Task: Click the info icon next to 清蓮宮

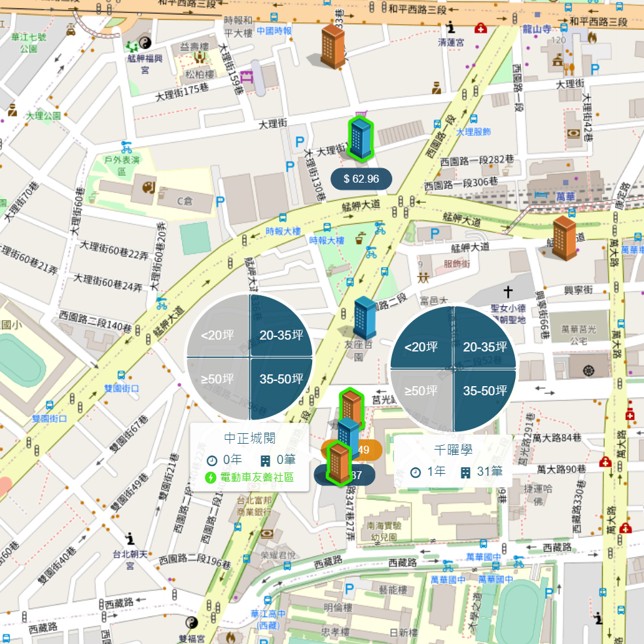Action: coord(451,27)
